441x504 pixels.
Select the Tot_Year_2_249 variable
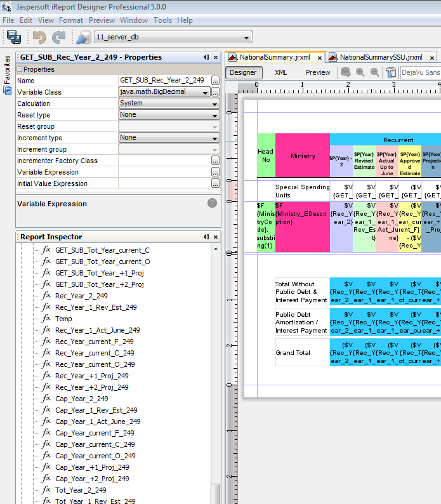pyautogui.click(x=81, y=490)
